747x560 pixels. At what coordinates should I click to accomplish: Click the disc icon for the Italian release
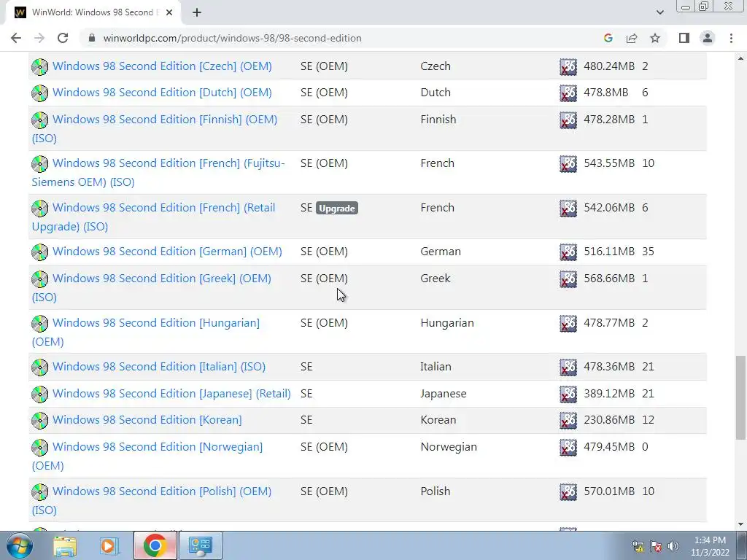40,367
